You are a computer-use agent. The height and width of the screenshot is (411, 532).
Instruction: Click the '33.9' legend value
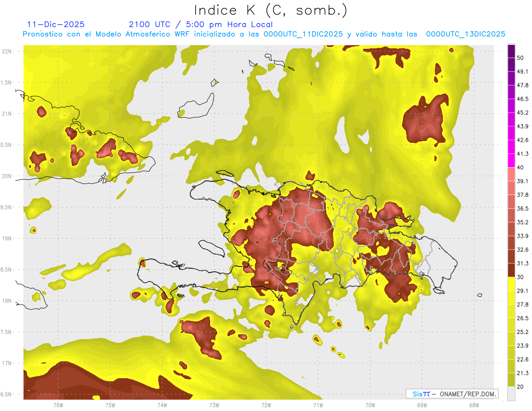coord(523,236)
